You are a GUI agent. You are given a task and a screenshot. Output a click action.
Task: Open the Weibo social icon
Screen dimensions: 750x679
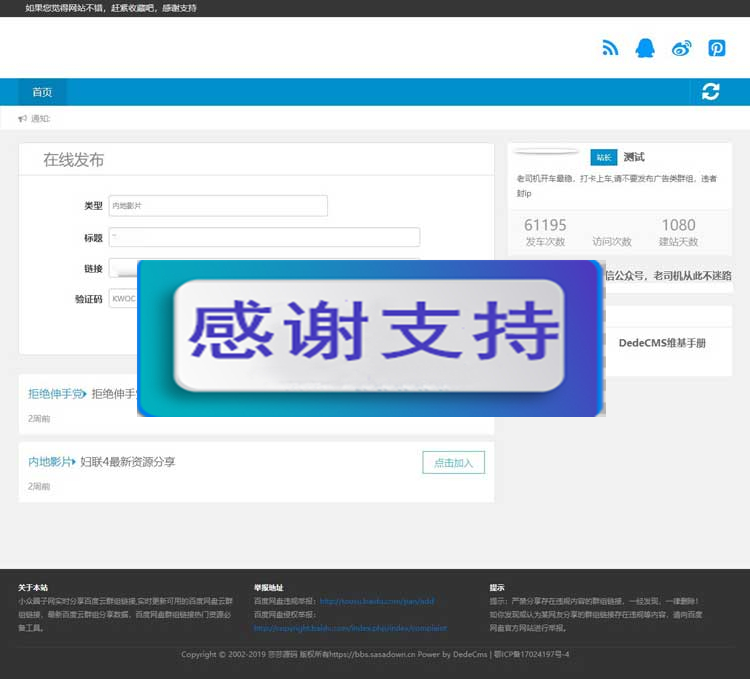pyautogui.click(x=681, y=48)
